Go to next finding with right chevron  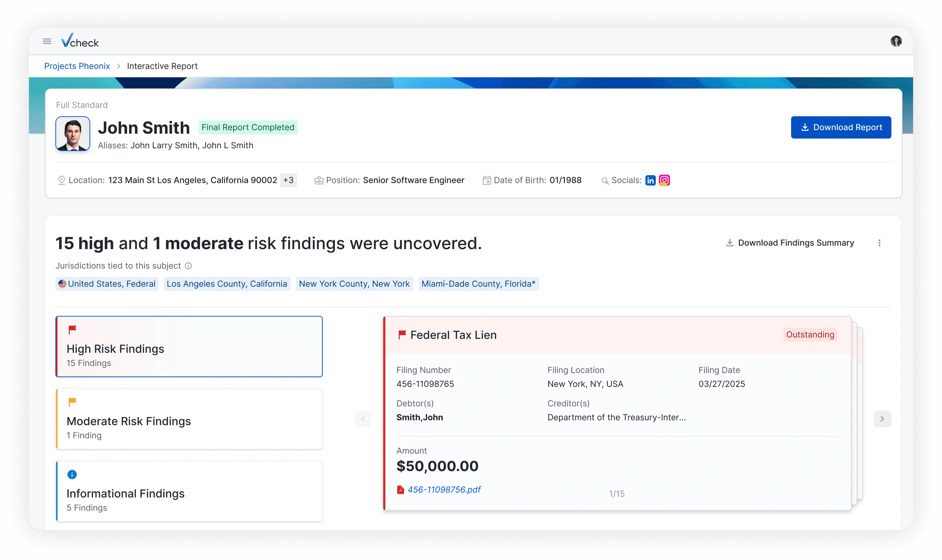coord(882,419)
